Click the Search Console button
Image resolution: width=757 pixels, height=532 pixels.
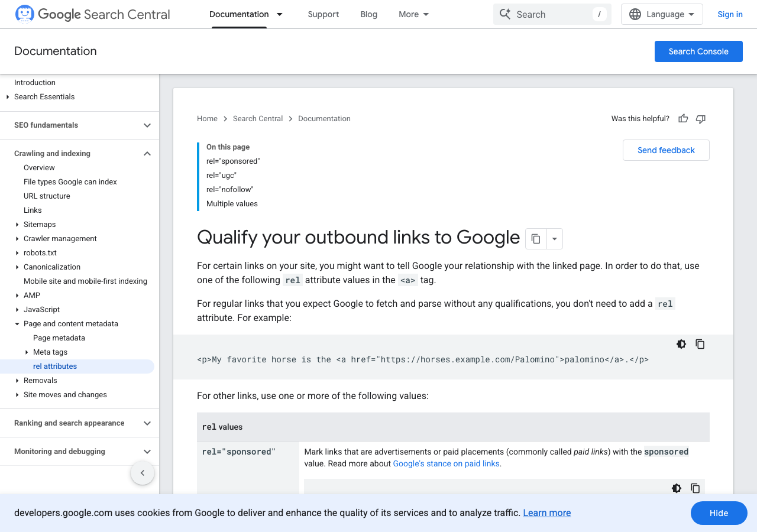(698, 51)
